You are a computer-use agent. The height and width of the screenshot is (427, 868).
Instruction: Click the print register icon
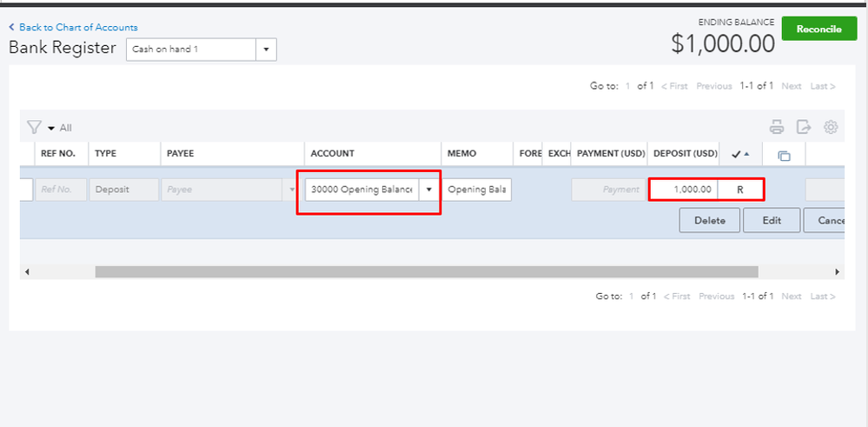click(x=777, y=127)
